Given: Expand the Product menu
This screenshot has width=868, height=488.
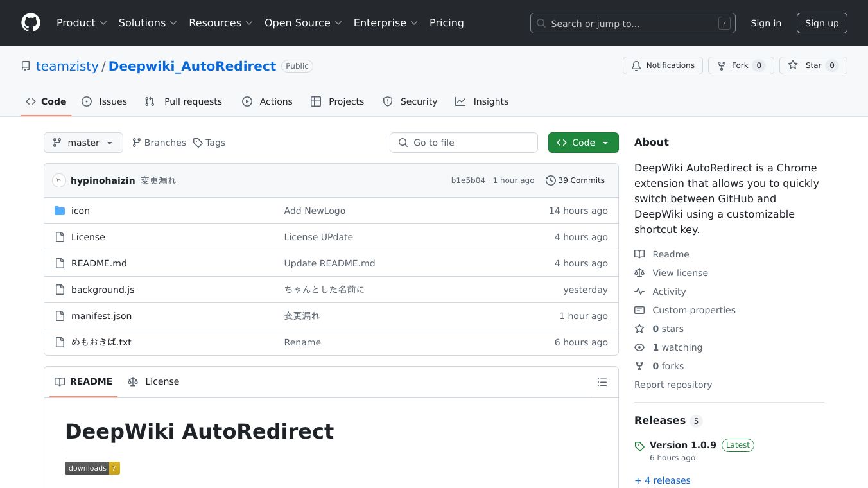Looking at the screenshot, I should (81, 23).
